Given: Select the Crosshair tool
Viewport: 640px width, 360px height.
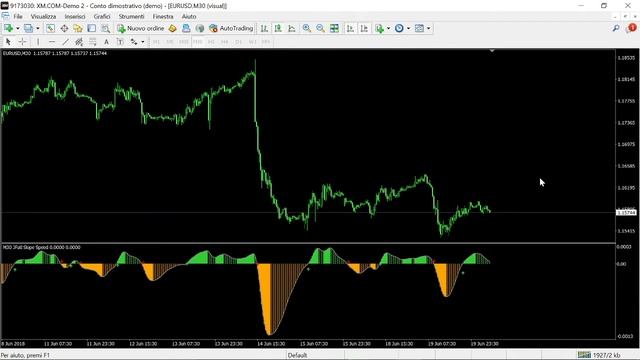Looking at the screenshot, I should [x=22, y=42].
